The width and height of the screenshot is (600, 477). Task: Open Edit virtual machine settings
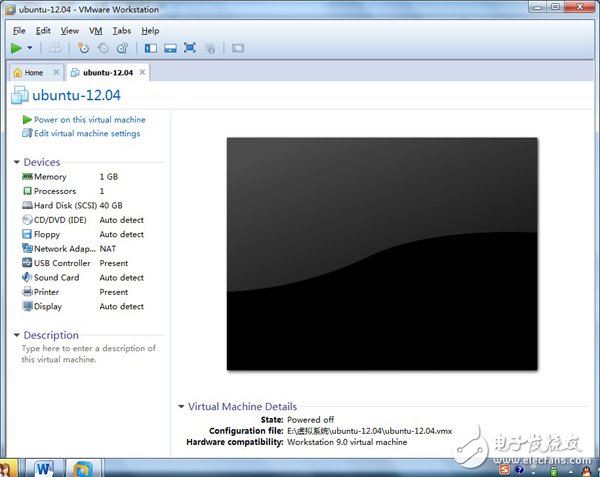pyautogui.click(x=86, y=133)
